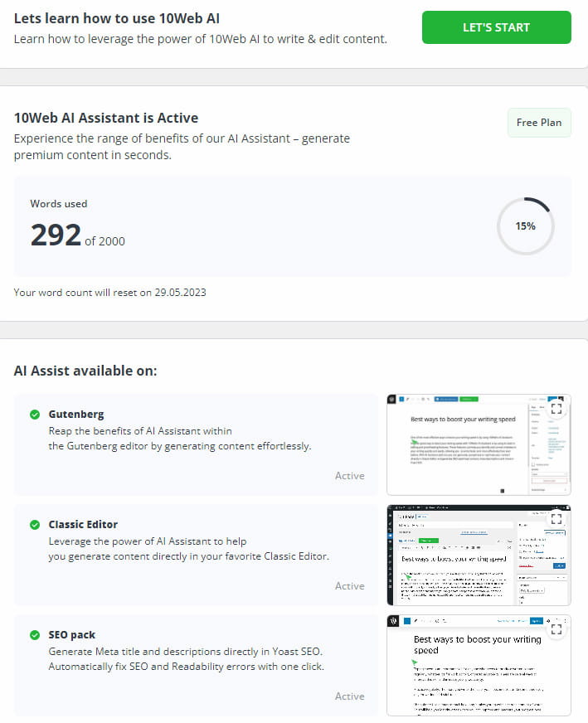
Task: Select the SEO pack heading
Action: (72, 635)
